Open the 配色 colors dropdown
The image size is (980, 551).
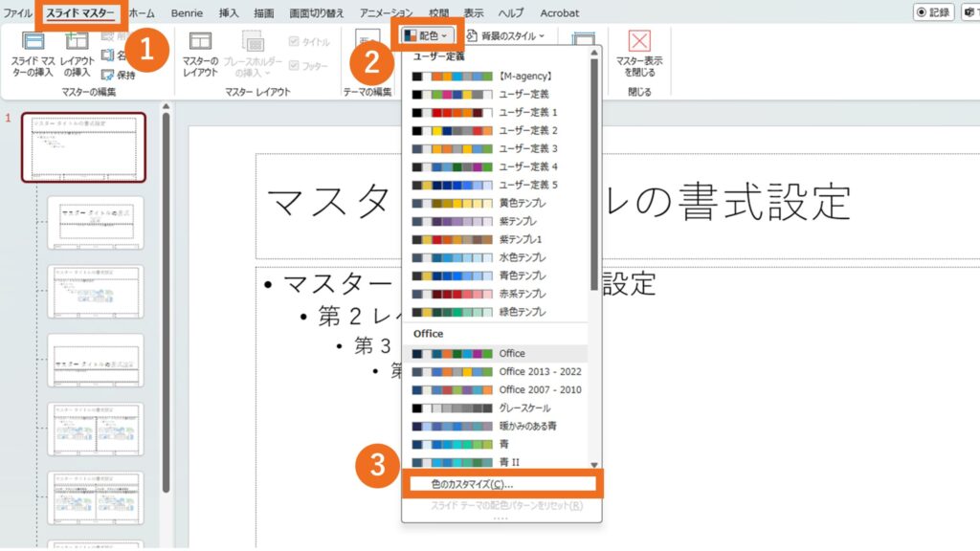click(x=426, y=35)
